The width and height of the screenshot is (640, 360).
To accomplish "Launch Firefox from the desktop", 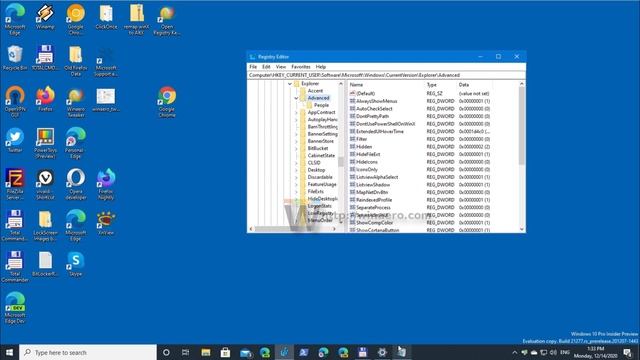I will [x=45, y=99].
